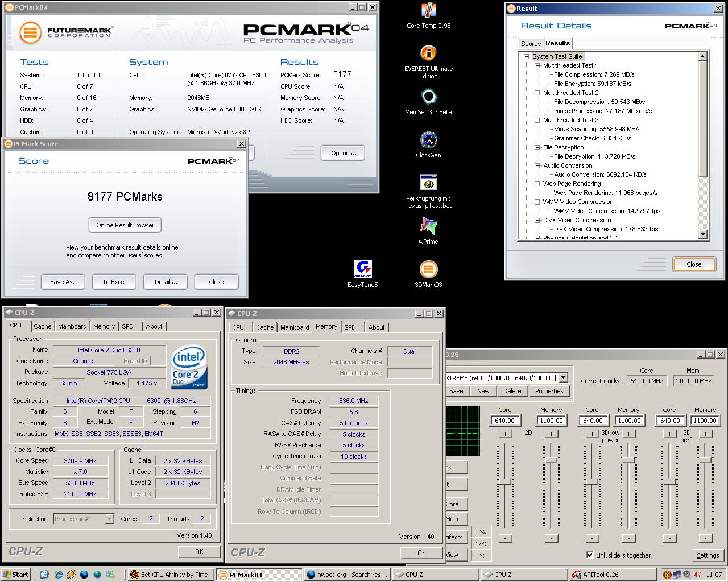728x582 pixels.
Task: Collapse Web Page Rendering tree node
Action: coord(537,184)
